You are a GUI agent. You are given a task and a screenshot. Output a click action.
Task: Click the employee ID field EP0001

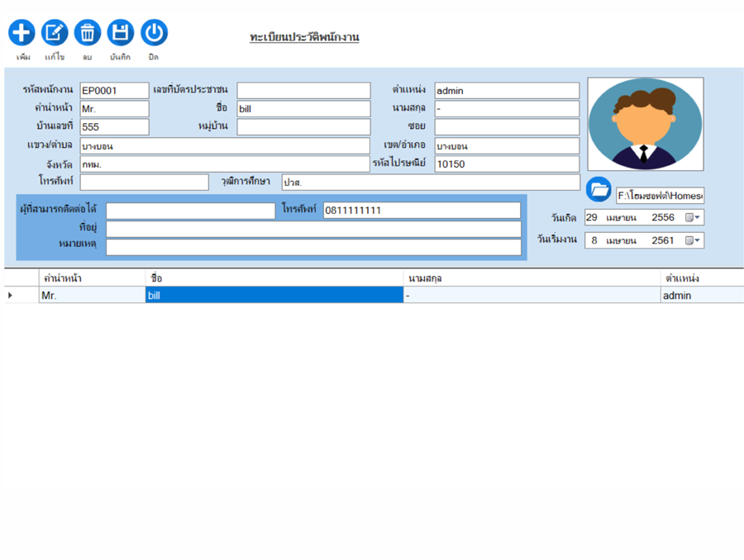tap(114, 91)
